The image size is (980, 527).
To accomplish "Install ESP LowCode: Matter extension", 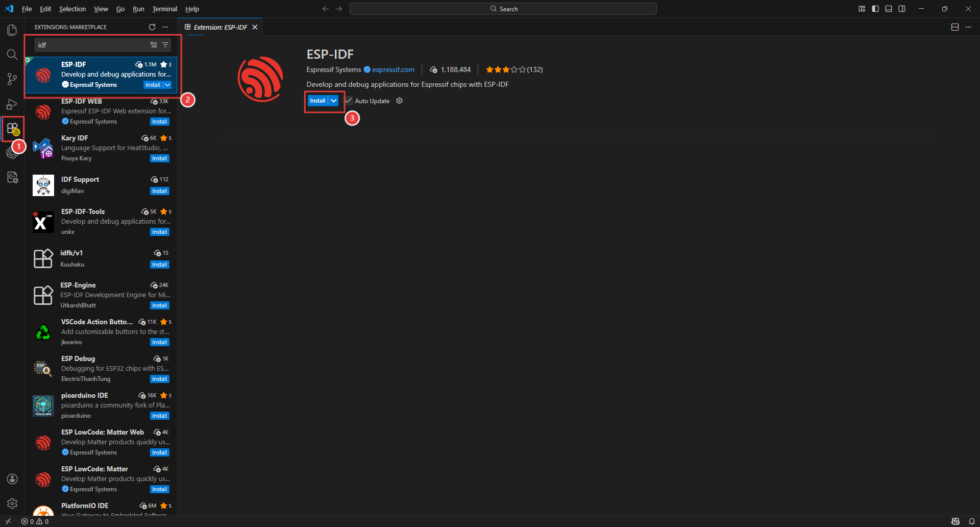I will [x=160, y=489].
